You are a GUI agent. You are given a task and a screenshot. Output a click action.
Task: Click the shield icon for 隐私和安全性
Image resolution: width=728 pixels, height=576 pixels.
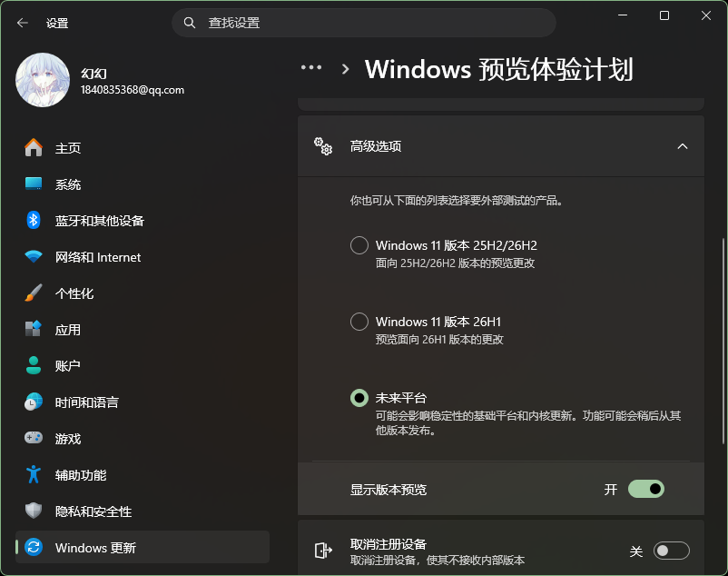(34, 511)
